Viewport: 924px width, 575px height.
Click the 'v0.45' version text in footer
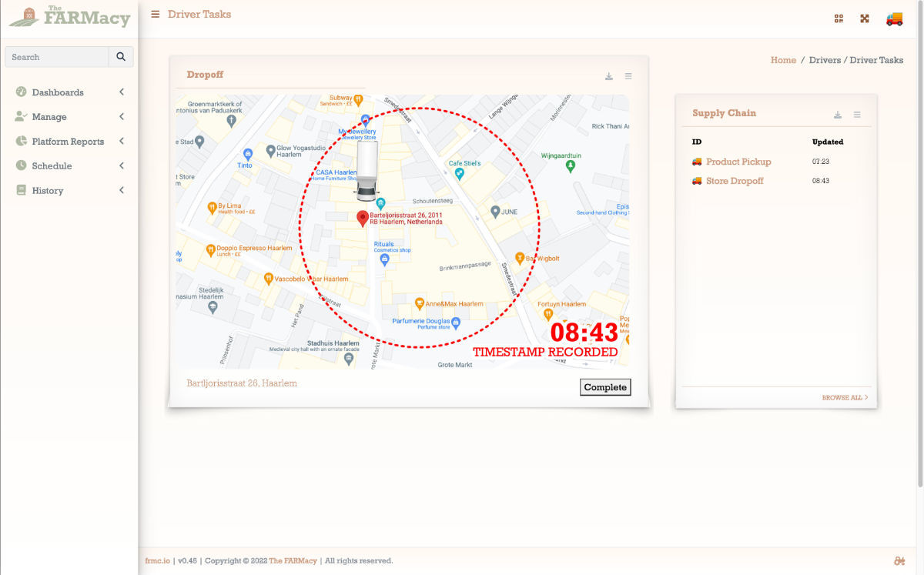pyautogui.click(x=188, y=561)
